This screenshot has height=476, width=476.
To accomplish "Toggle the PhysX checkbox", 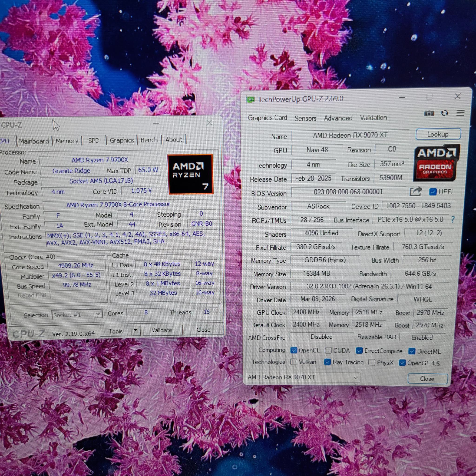I will 372,362.
